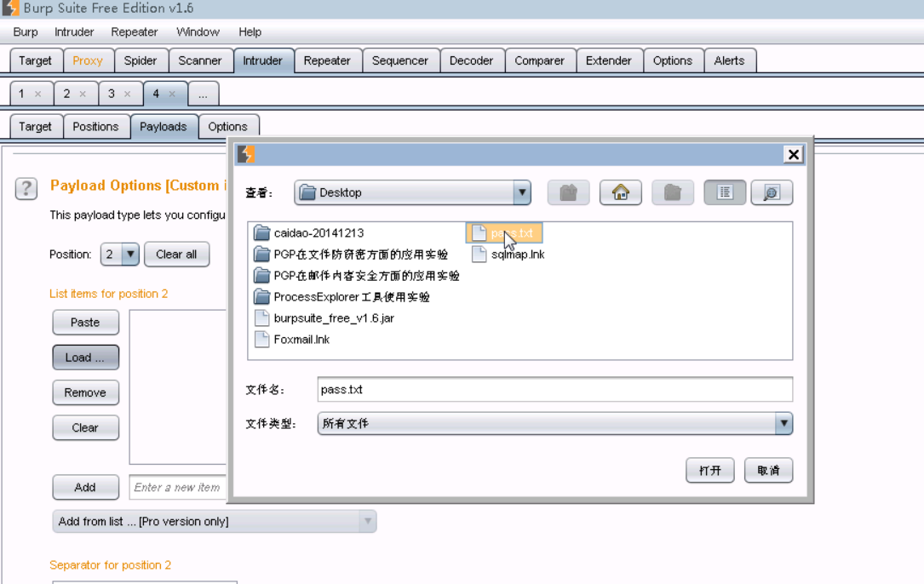Click the Add button
The height and width of the screenshot is (584, 924).
click(85, 487)
